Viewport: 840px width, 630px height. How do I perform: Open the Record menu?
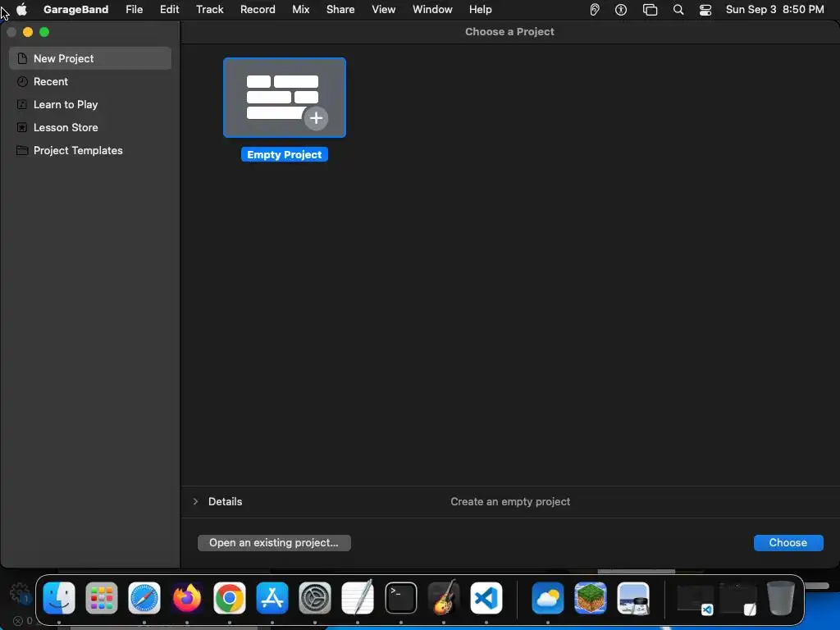pyautogui.click(x=258, y=9)
